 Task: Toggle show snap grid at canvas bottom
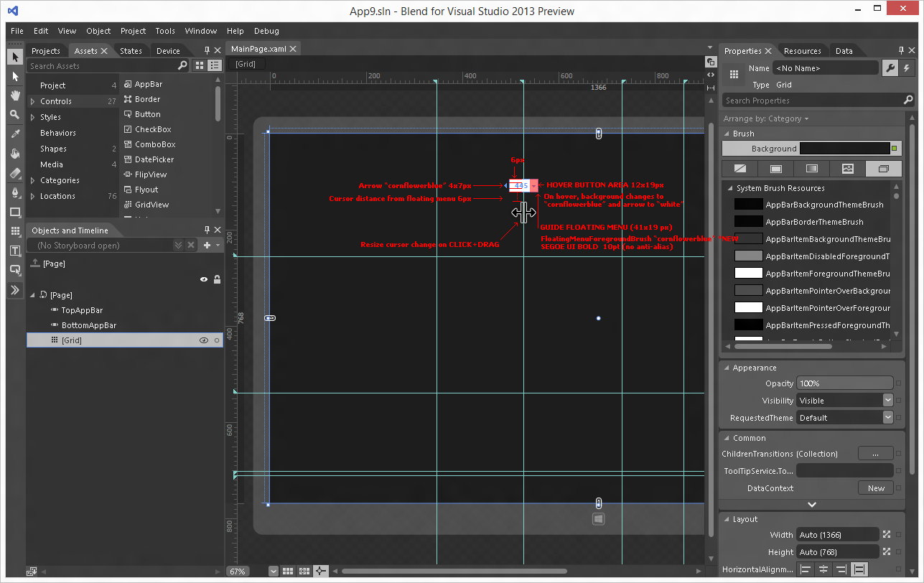point(288,571)
